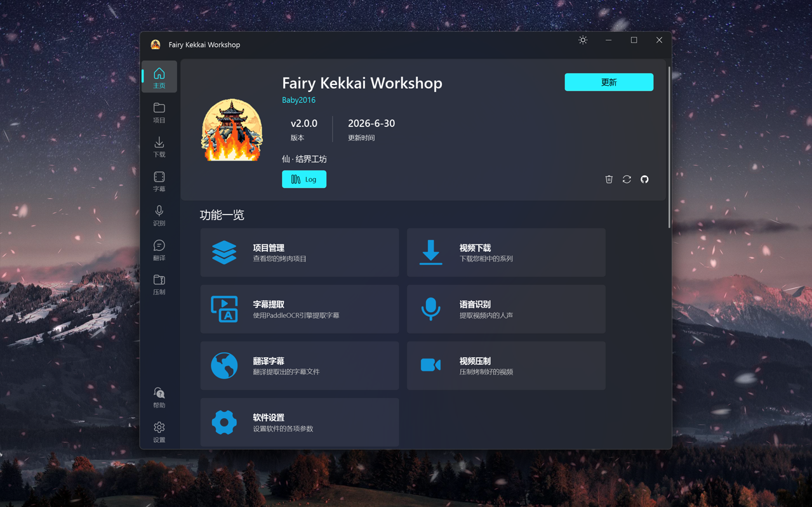Open the 翻译 translate sidebar item
This screenshot has width=812, height=507.
pyautogui.click(x=159, y=250)
